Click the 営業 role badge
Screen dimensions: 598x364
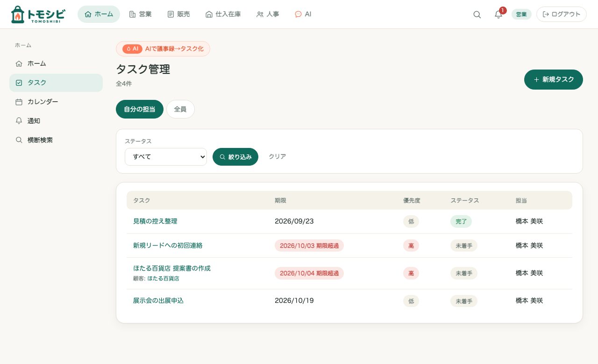coord(521,14)
